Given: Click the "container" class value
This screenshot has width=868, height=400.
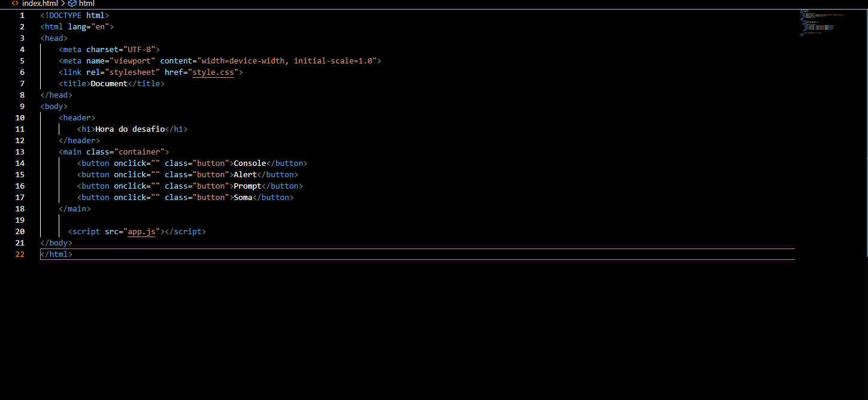Looking at the screenshot, I should pyautogui.click(x=139, y=152).
